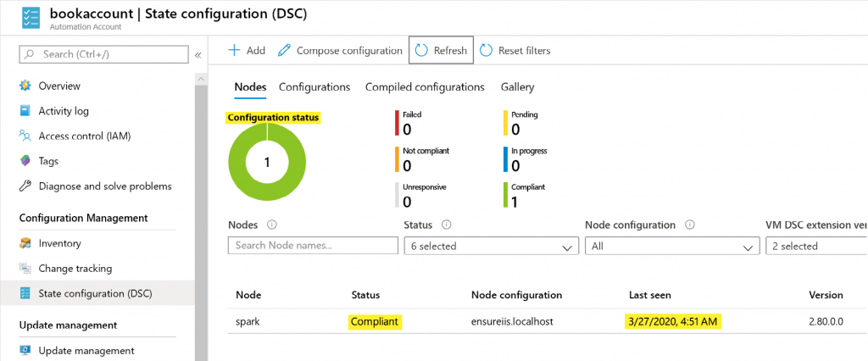868x361 pixels.
Task: Click the Activity log icon
Action: coord(25,111)
